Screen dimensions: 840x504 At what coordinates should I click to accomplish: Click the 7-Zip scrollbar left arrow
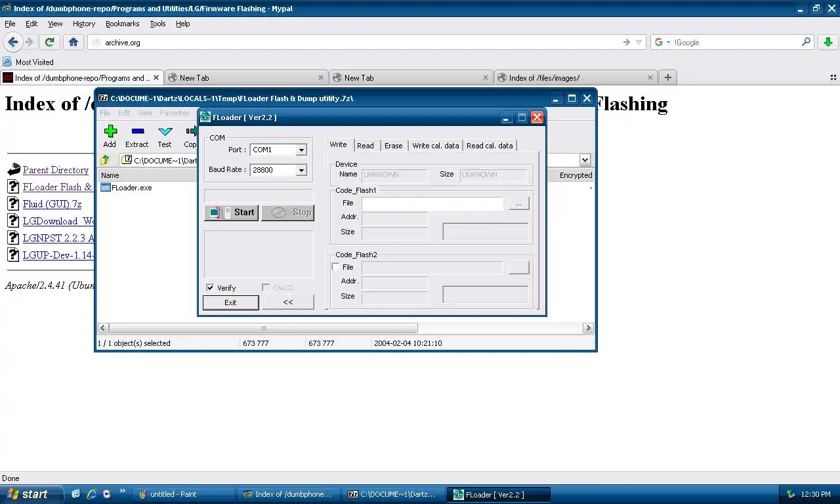(x=103, y=328)
